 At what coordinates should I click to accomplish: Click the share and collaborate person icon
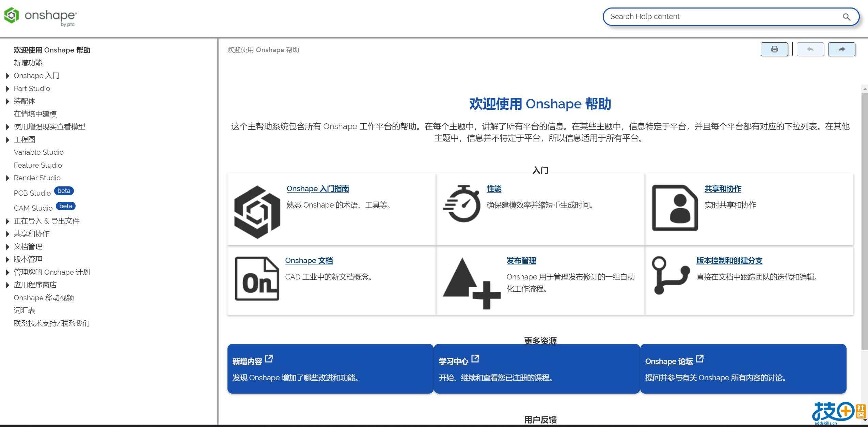click(x=675, y=208)
